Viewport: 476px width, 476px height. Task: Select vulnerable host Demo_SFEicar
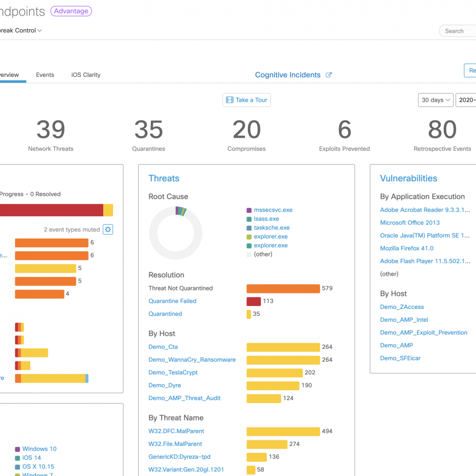pyautogui.click(x=401, y=358)
